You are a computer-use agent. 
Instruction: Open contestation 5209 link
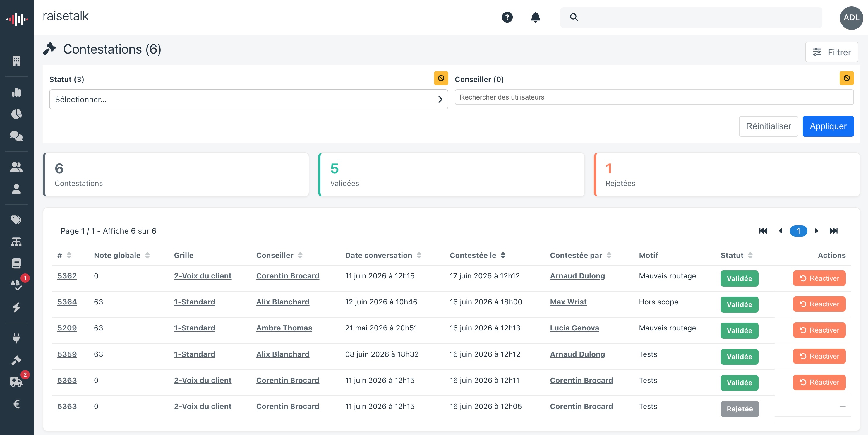coord(67,328)
